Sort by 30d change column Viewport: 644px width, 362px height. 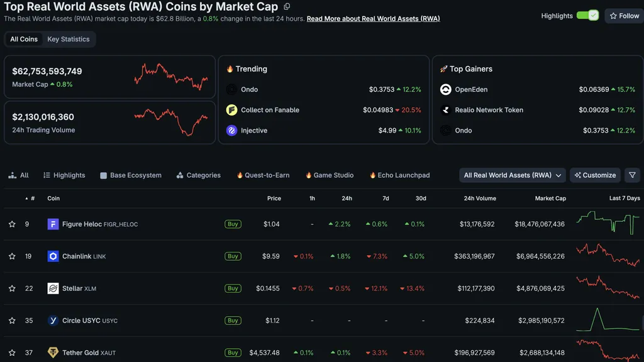421,198
